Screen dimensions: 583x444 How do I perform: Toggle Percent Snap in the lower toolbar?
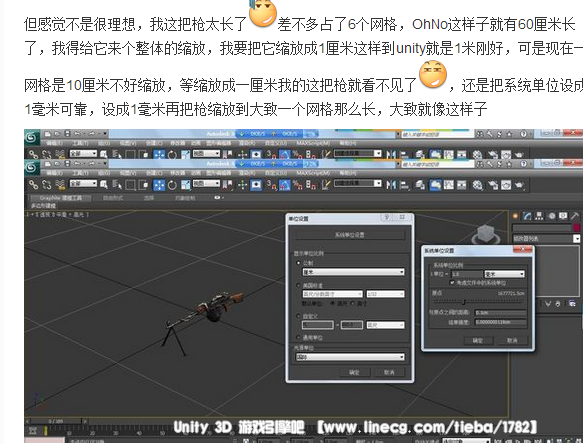(x=297, y=184)
